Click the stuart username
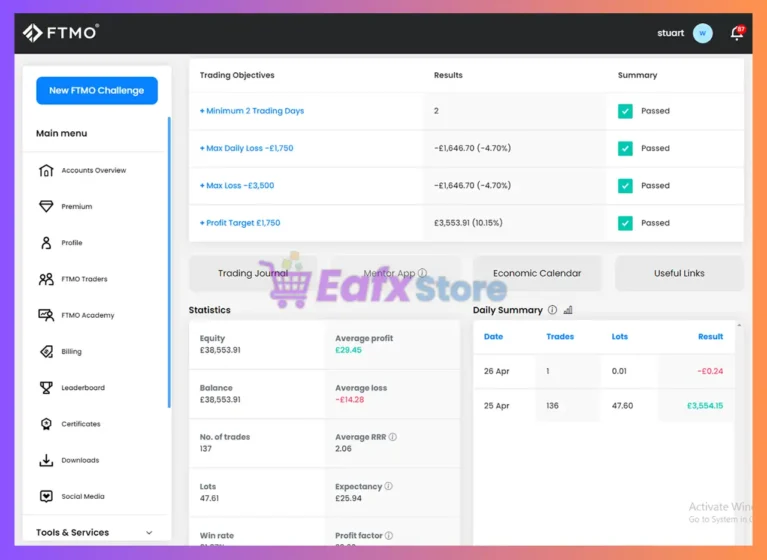Image resolution: width=767 pixels, height=560 pixels. 671,33
